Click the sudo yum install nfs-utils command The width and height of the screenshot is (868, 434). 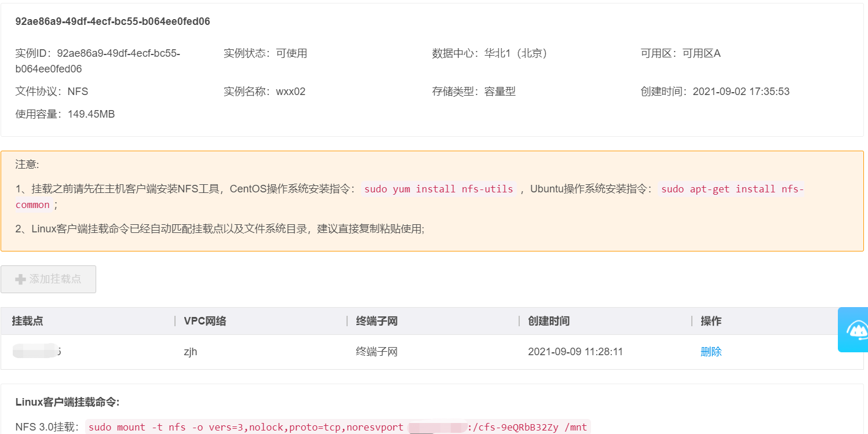pyautogui.click(x=439, y=189)
